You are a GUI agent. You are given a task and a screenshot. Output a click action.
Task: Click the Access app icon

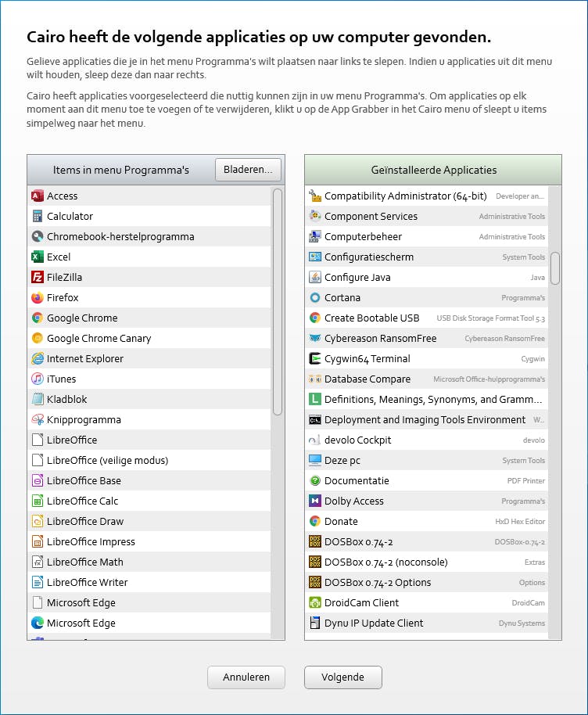[38, 196]
